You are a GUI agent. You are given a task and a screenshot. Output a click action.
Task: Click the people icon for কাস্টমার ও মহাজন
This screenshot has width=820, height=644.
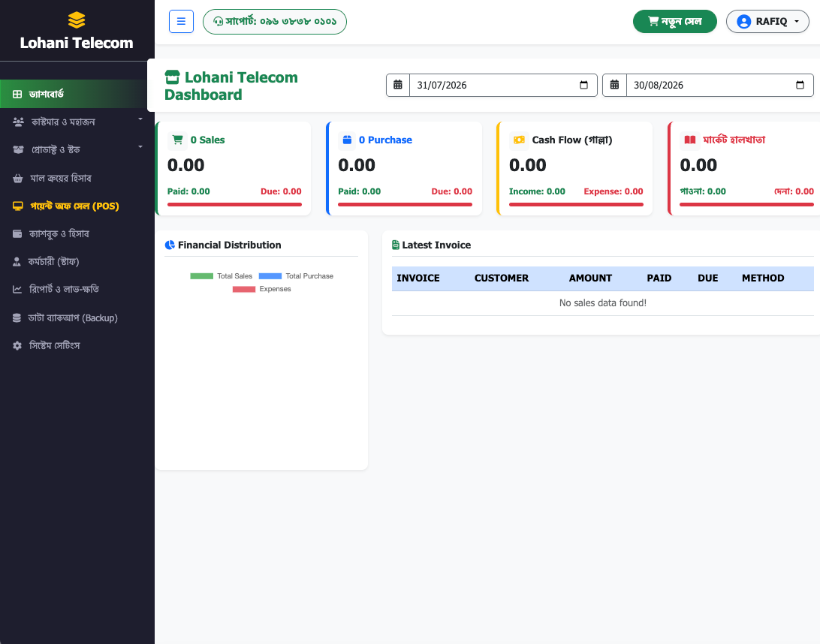click(18, 122)
